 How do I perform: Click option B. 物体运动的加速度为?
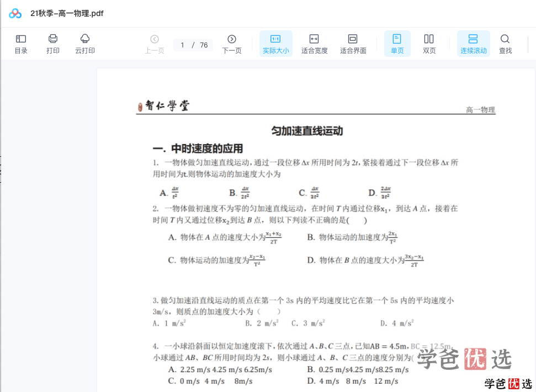click(x=352, y=237)
